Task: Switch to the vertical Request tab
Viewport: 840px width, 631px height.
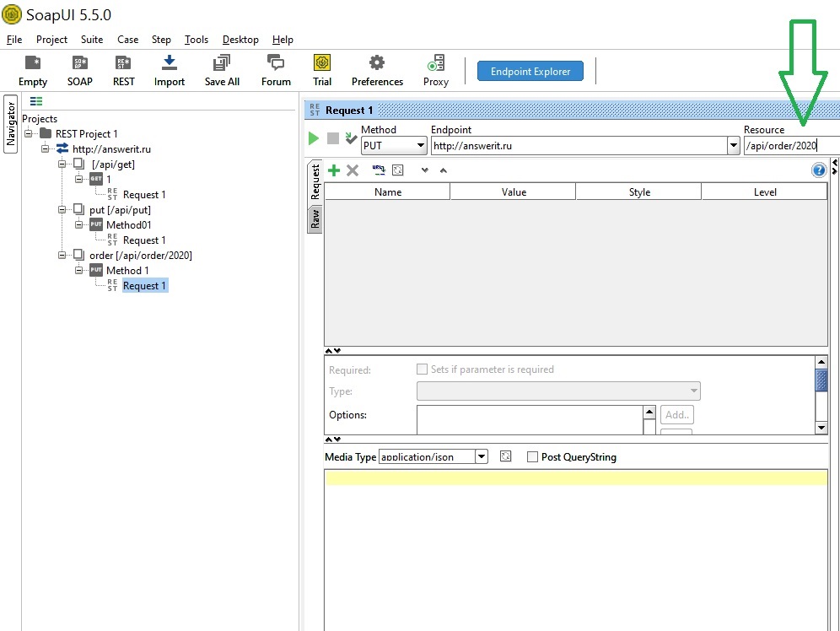Action: [x=315, y=182]
